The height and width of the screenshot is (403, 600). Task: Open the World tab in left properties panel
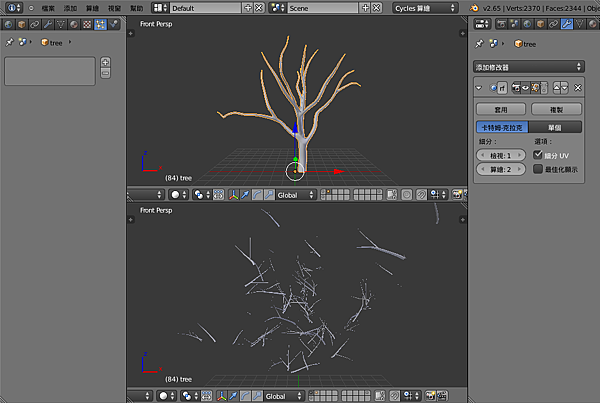(x=8, y=24)
